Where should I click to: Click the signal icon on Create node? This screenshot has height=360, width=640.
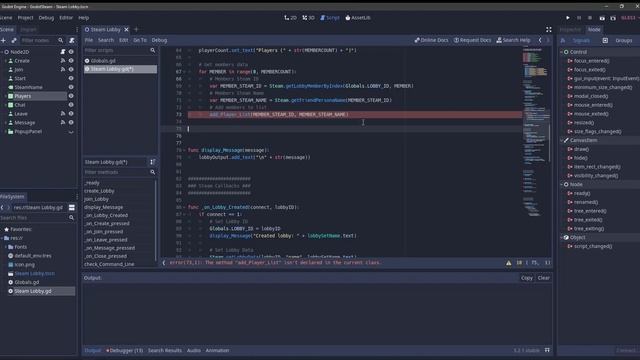(63, 61)
